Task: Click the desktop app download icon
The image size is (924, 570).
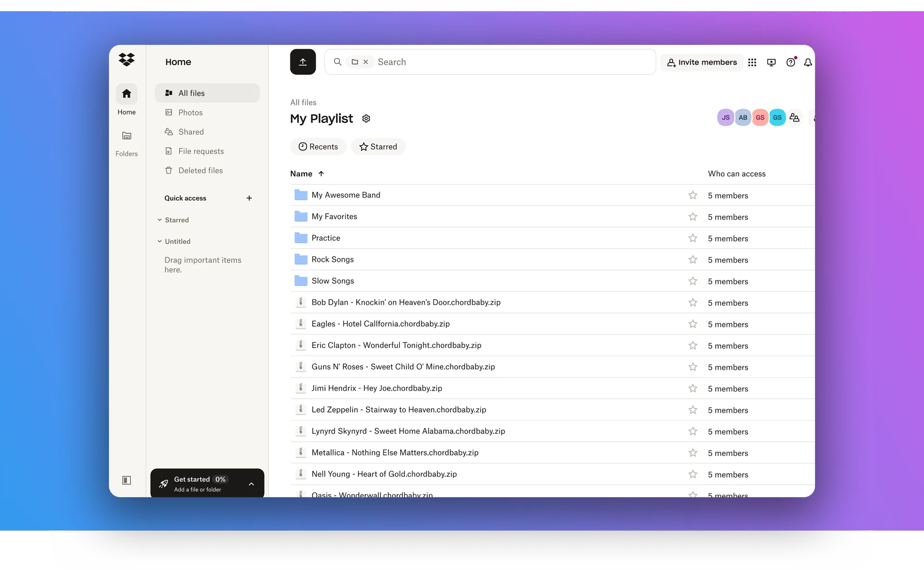Action: [771, 62]
